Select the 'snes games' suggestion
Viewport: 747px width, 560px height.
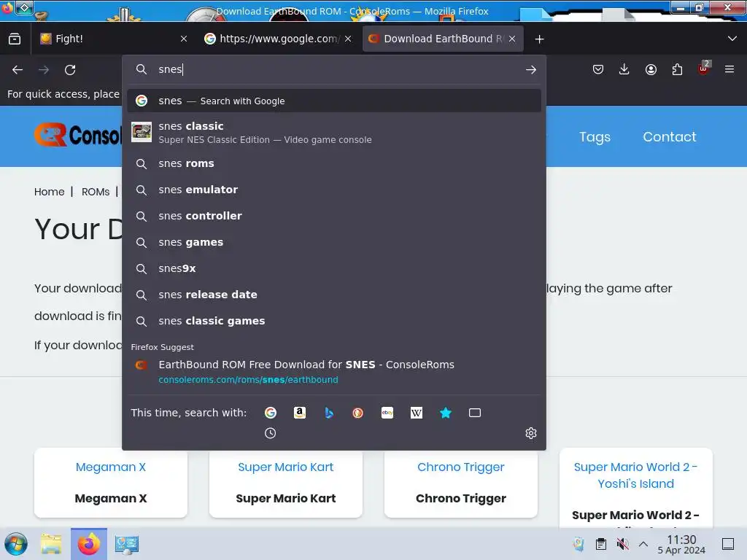pos(334,242)
